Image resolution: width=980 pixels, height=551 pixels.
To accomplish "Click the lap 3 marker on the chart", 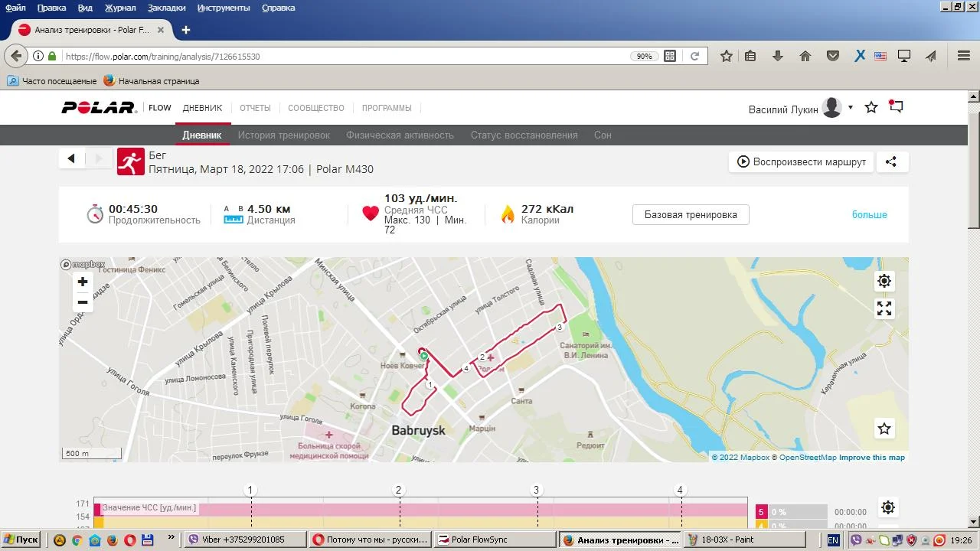I will [537, 490].
